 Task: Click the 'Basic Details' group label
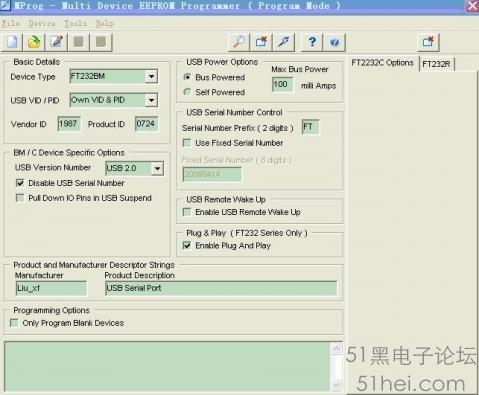[37, 62]
